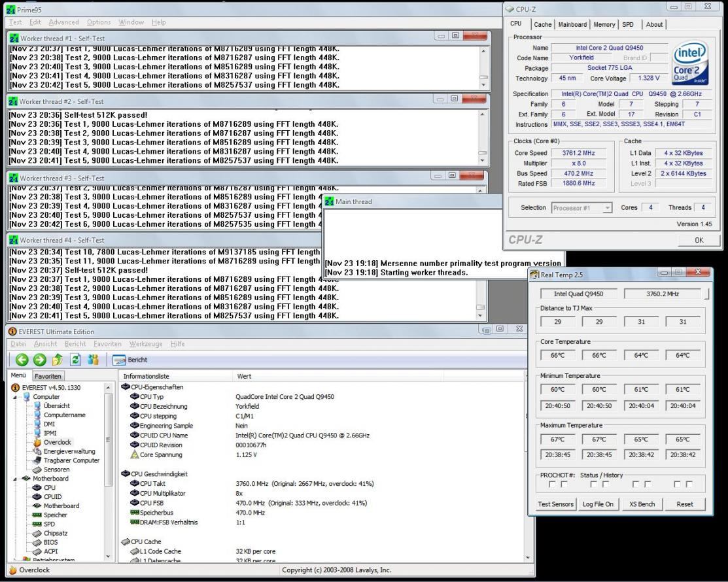Select ACPI under Motherboard
Screen dimensions: 728x582
(x=50, y=551)
